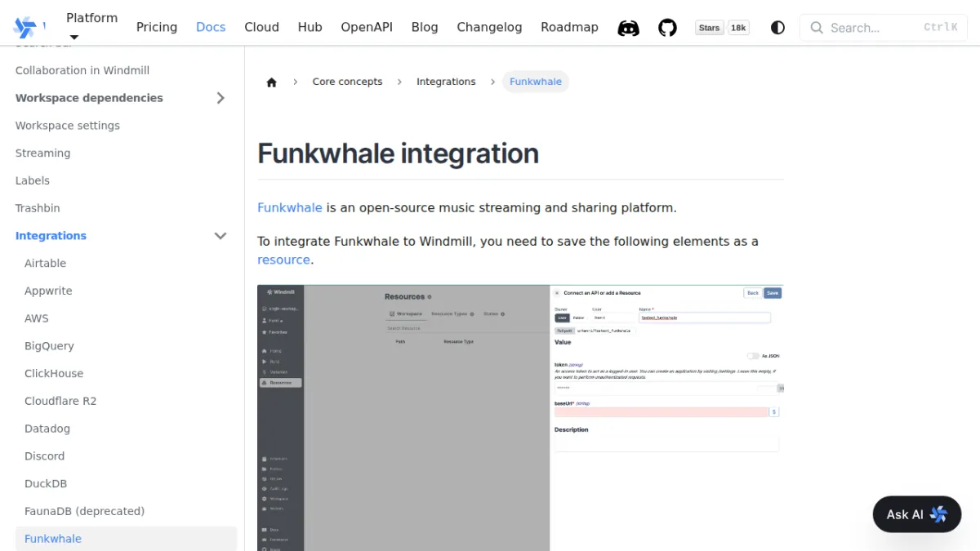Open Collaboration in Windmill sidebar page
The height and width of the screenshot is (551, 980).
(x=82, y=70)
